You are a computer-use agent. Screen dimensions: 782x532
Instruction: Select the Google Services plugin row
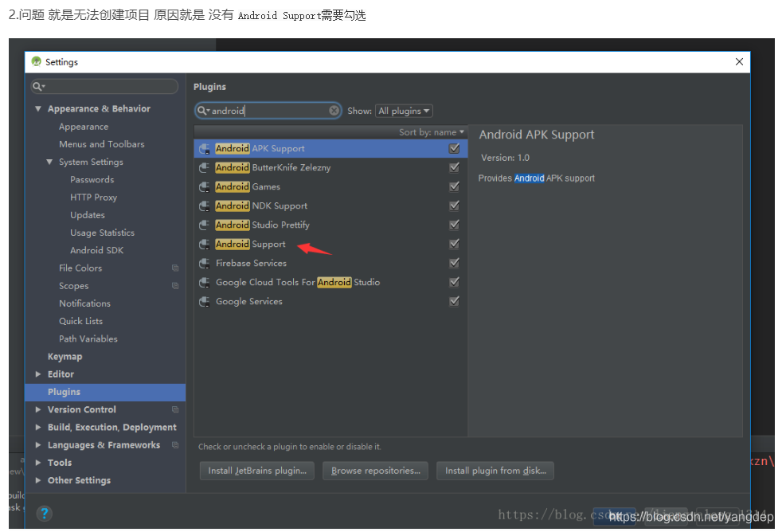tap(330, 302)
